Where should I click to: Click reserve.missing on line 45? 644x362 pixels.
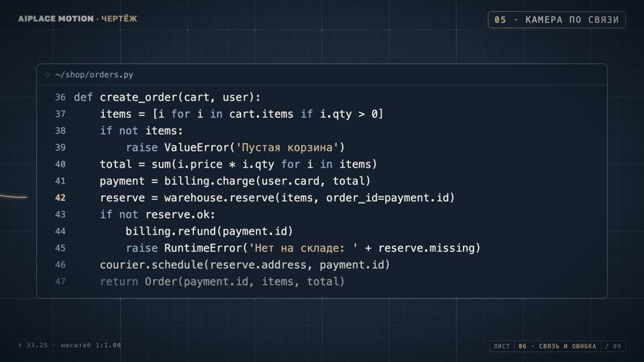pyautogui.click(x=426, y=248)
